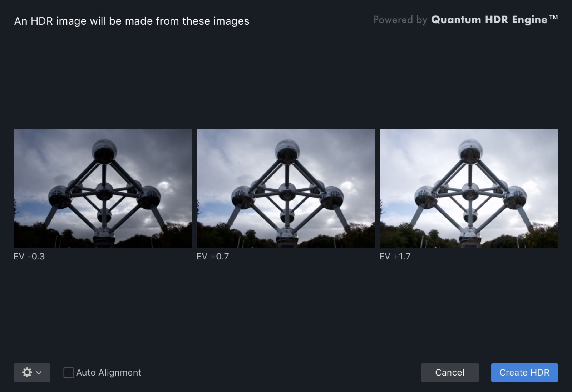Click the Quantum HDR Engine branding text
The image size is (572, 392).
489,20
